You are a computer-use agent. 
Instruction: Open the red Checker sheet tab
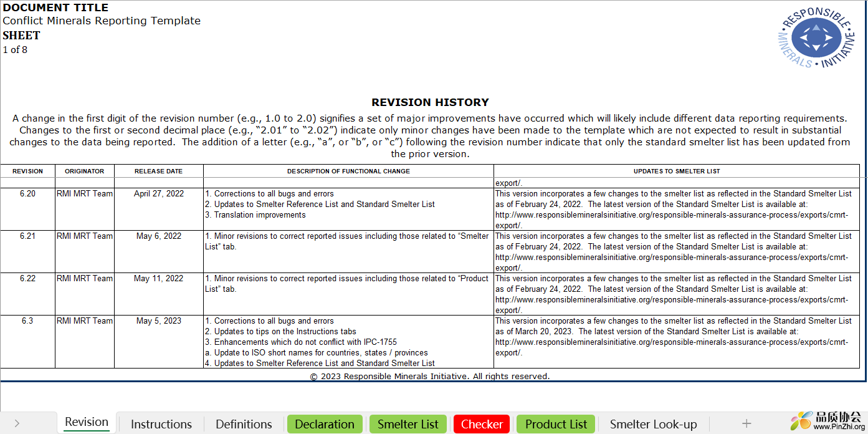482,424
